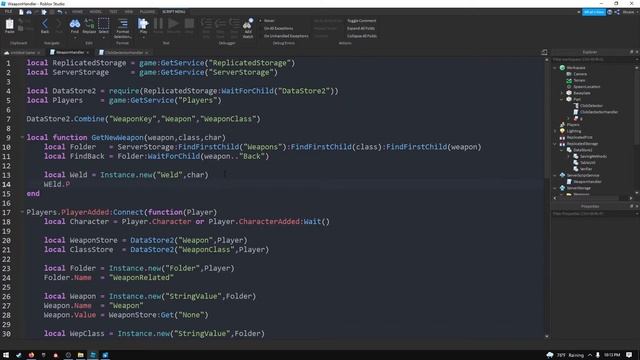Select On All Exceptions option

pos(278,29)
